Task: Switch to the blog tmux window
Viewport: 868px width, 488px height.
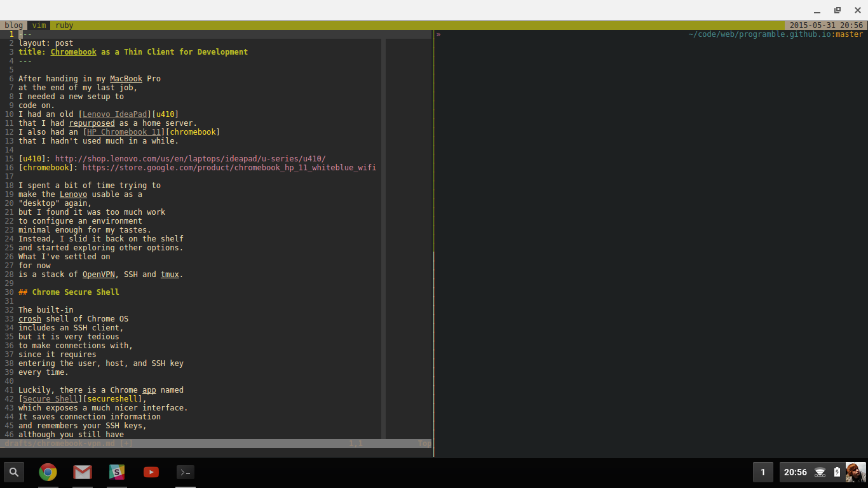Action: click(x=13, y=25)
